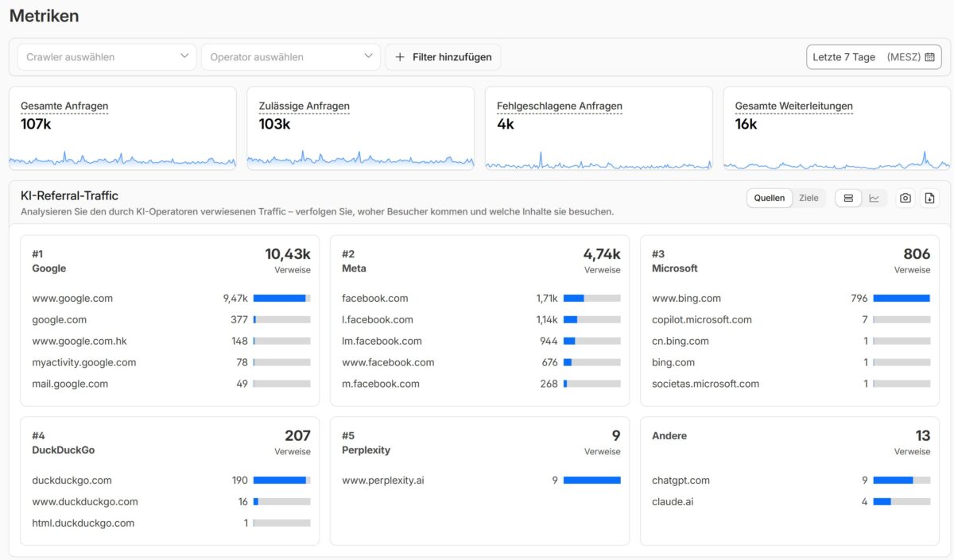Screen dimensions: 954x560
Task: Click the www.perplexity.ai entry
Action: click(383, 481)
